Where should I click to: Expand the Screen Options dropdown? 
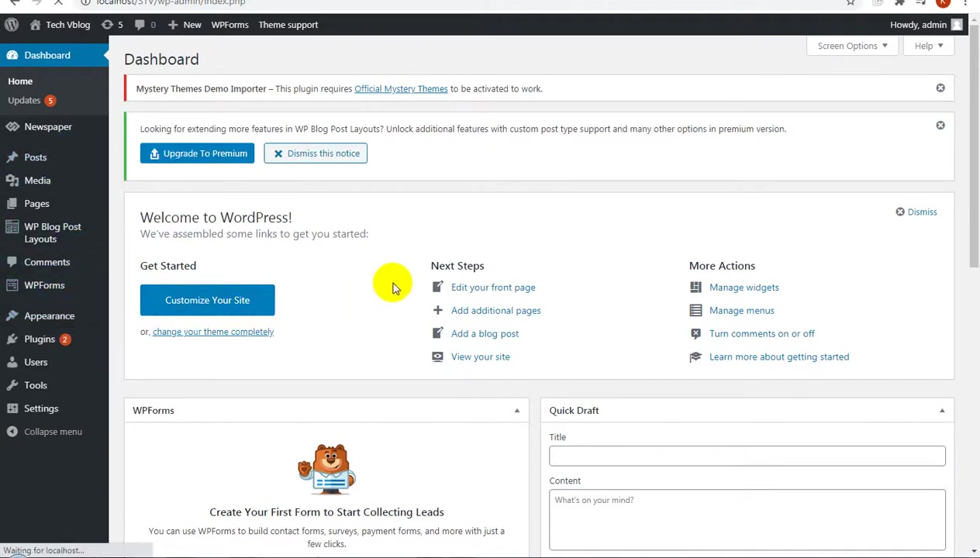pos(852,46)
